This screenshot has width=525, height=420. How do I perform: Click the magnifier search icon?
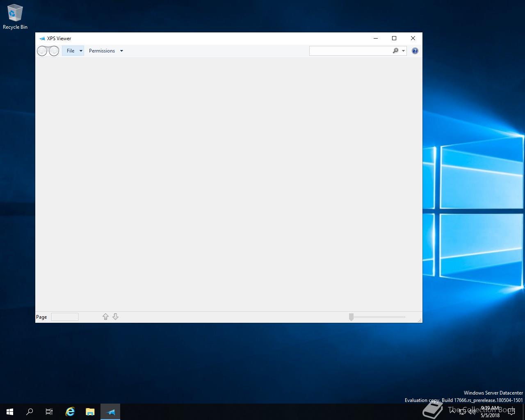(395, 51)
